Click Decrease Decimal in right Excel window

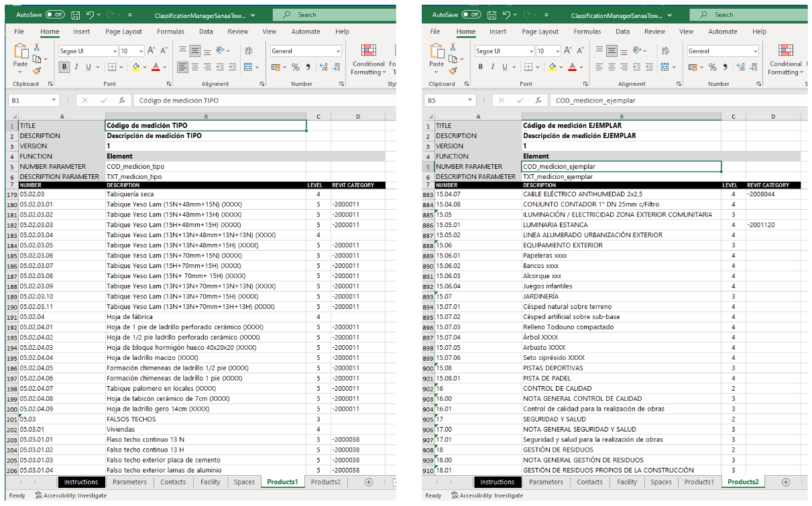click(753, 67)
